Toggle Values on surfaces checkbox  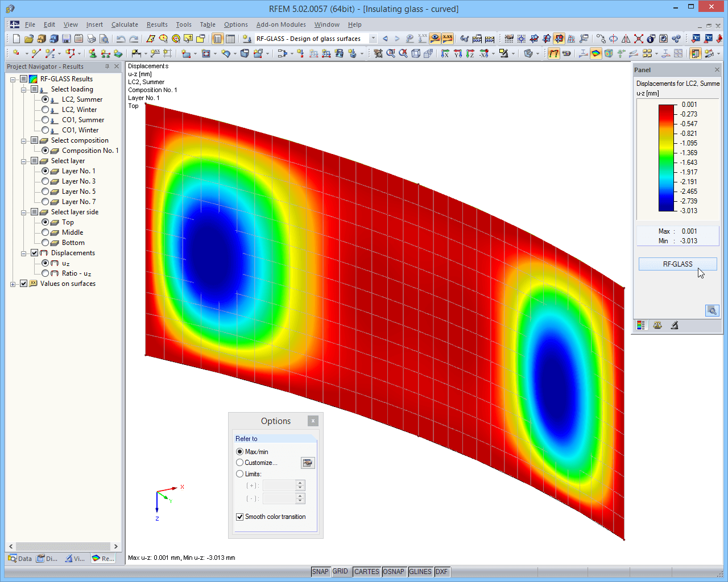click(x=23, y=284)
